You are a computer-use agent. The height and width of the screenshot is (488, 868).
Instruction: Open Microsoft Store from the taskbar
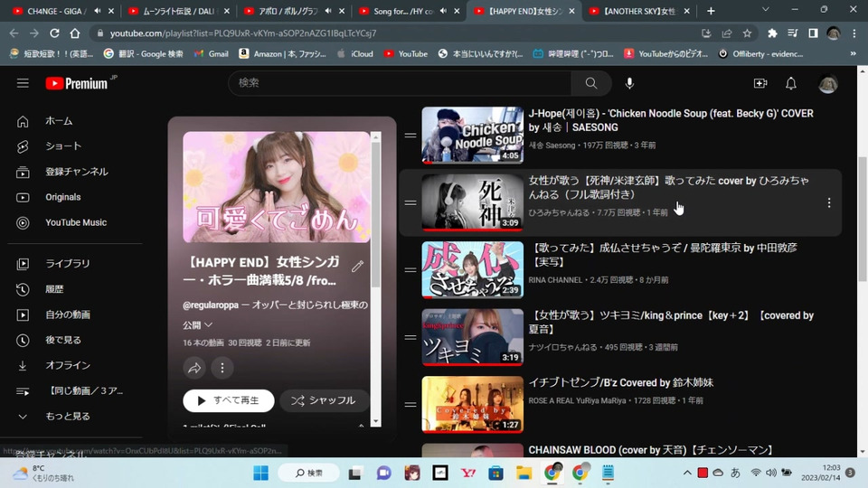[x=495, y=473]
